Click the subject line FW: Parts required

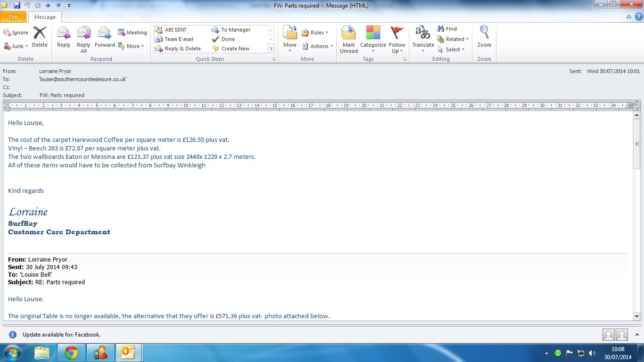click(x=62, y=95)
